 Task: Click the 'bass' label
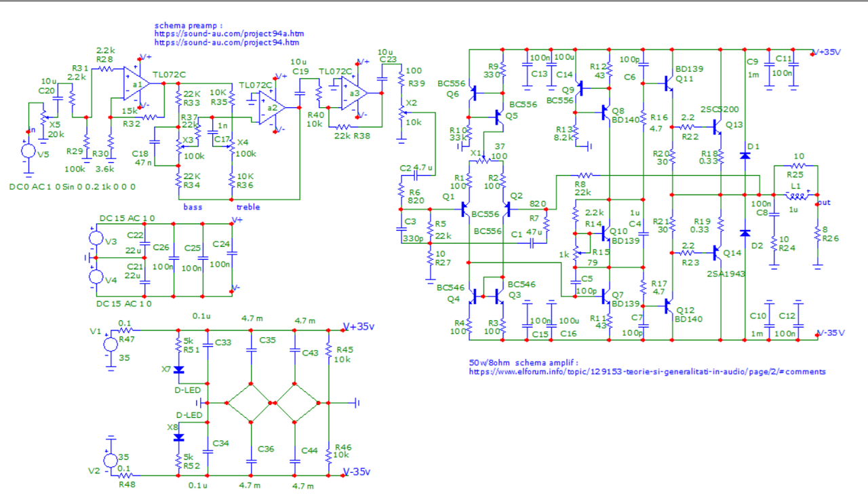[192, 206]
